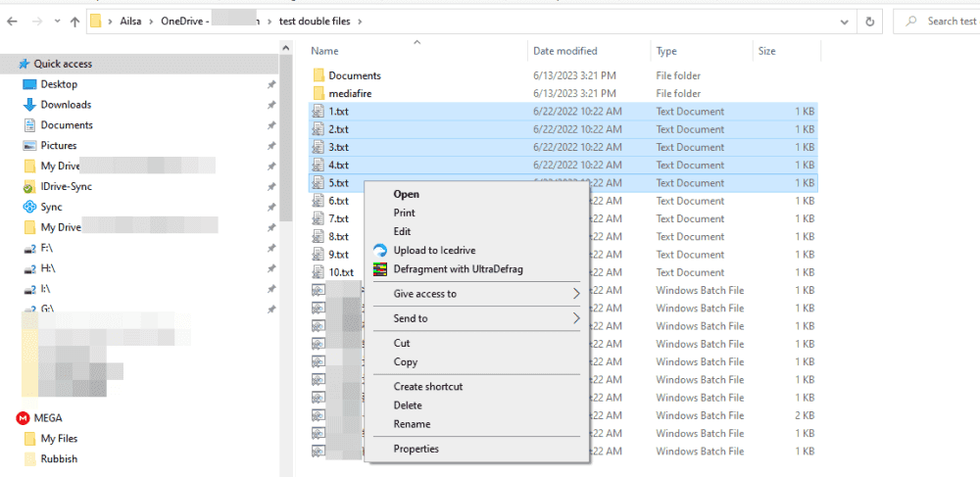The image size is (980, 477).
Task: Click the Downloads arrow icon
Action: [29, 105]
